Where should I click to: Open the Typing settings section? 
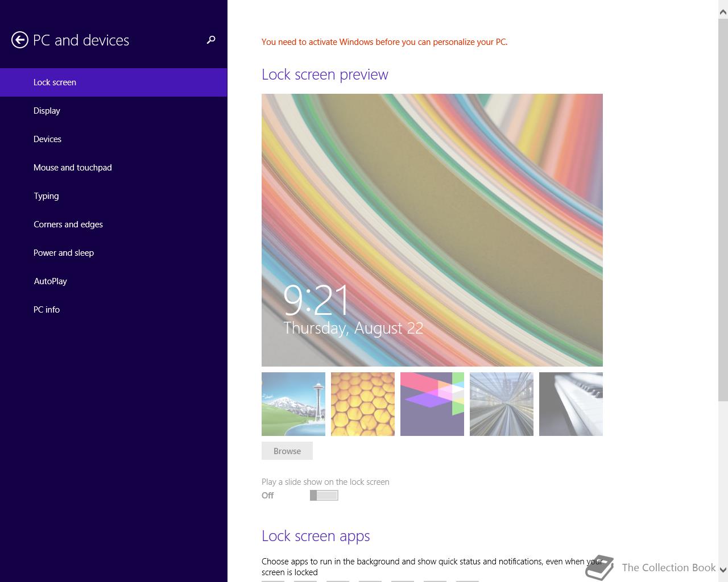coord(114,196)
